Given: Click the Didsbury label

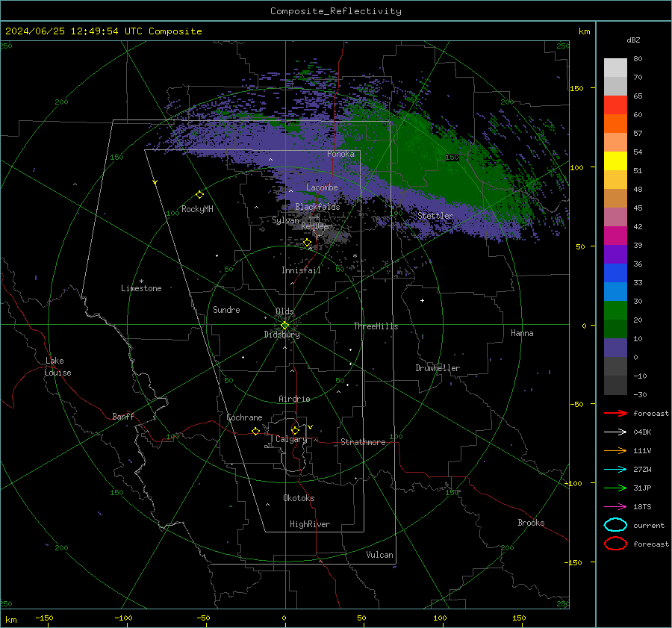Looking at the screenshot, I should coord(281,335).
